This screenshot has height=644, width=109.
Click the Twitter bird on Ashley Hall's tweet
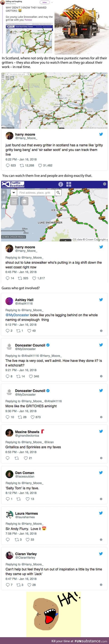pyautogui.click(x=101, y=299)
